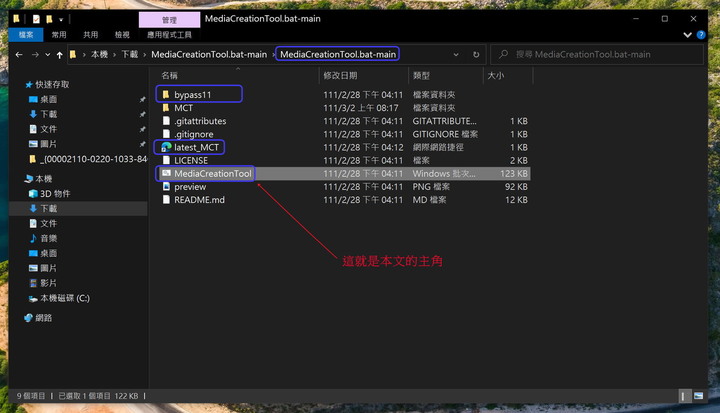
Task: Click the properties quick access icon
Action: click(x=36, y=19)
